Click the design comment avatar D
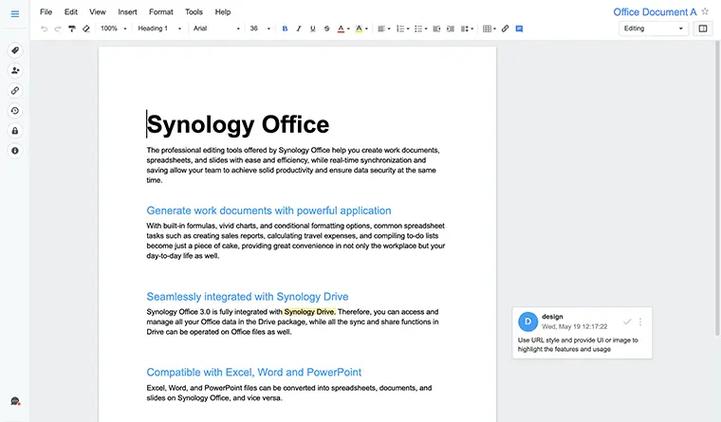721x422 pixels. tap(528, 322)
